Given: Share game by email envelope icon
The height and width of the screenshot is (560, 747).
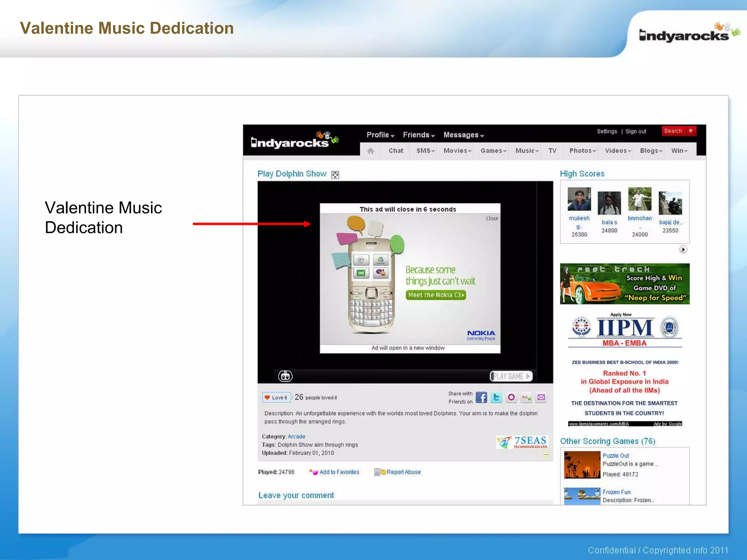Looking at the screenshot, I should (541, 397).
